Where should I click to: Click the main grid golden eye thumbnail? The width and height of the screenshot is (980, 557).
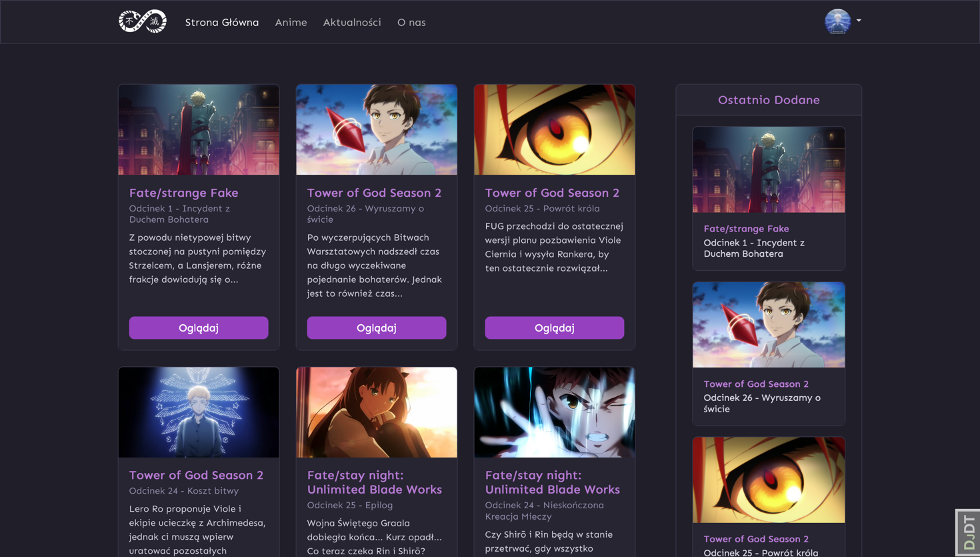pos(555,129)
